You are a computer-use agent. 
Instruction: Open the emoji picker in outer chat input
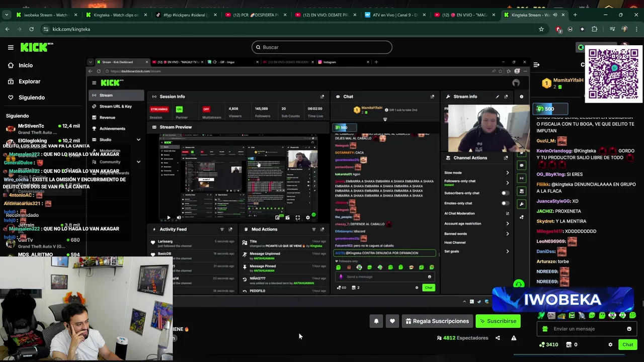pos(629,329)
